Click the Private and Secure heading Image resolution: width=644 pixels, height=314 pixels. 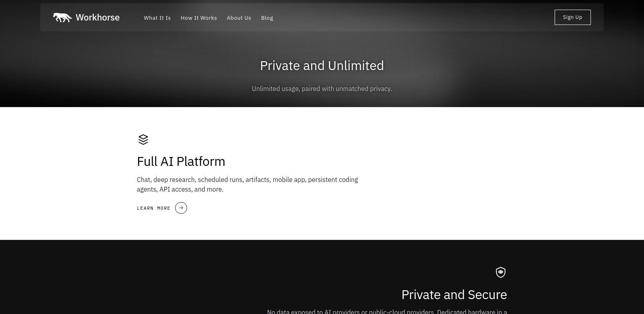click(x=454, y=295)
